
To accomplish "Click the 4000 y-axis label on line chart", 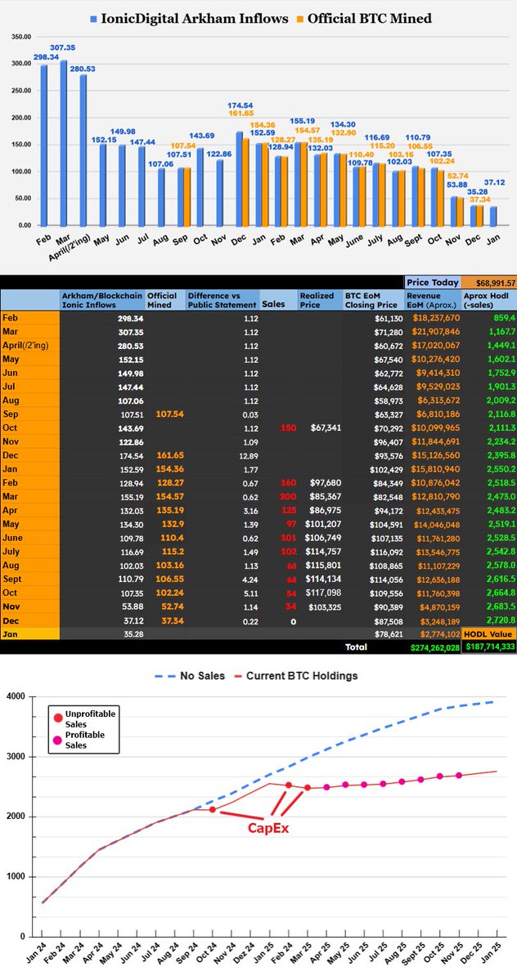I will pyautogui.click(x=15, y=696).
